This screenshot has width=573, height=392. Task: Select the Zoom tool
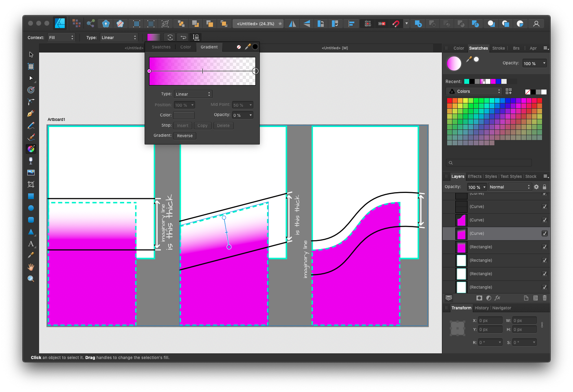[31, 278]
